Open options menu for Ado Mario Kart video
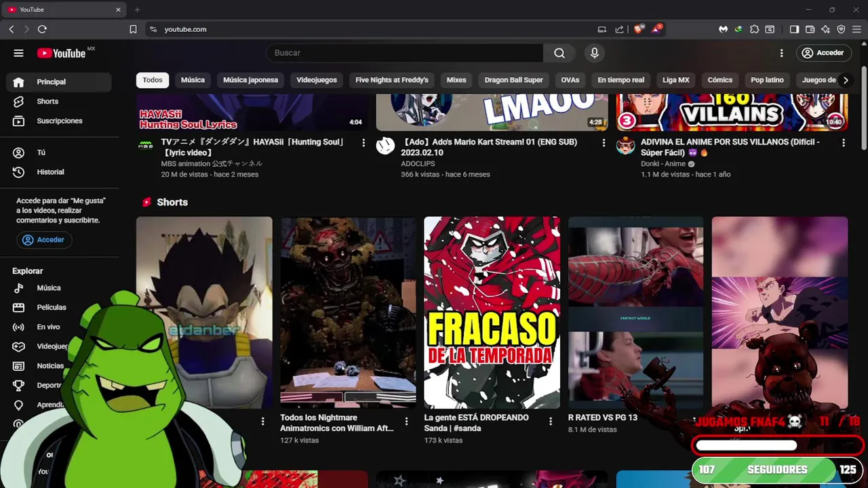The width and height of the screenshot is (868, 488). pos(604,143)
